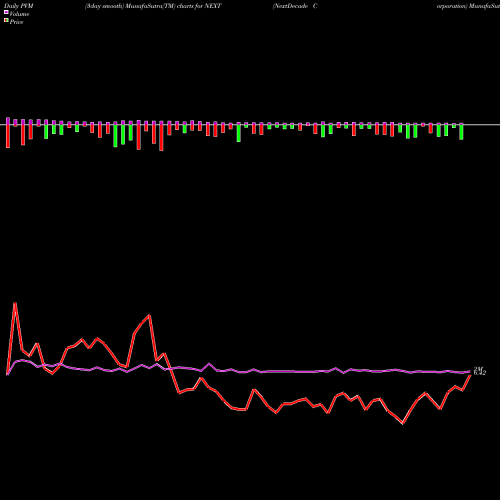The height and width of the screenshot is (500, 500).
Task: Click the Volume legend color swatch
Action: [x=6, y=12]
